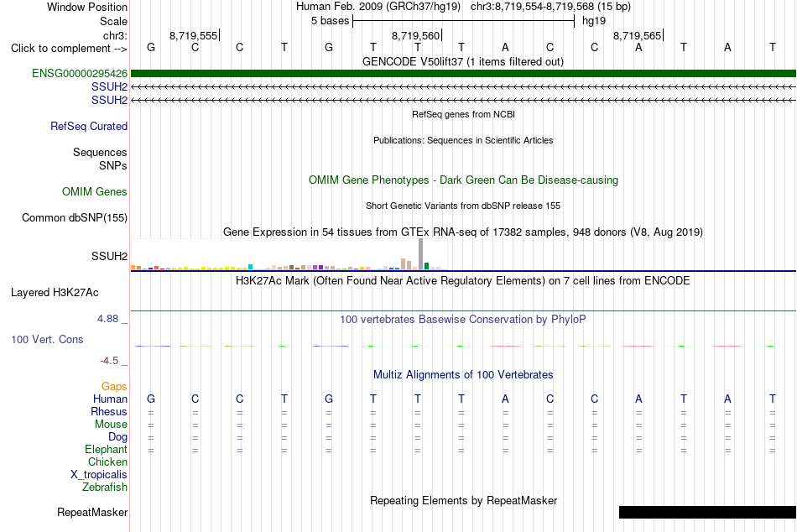The width and height of the screenshot is (797, 532).
Task: Click '100 vertebrates Basewise Conservation by PhyloP' title
Action: 463,320
